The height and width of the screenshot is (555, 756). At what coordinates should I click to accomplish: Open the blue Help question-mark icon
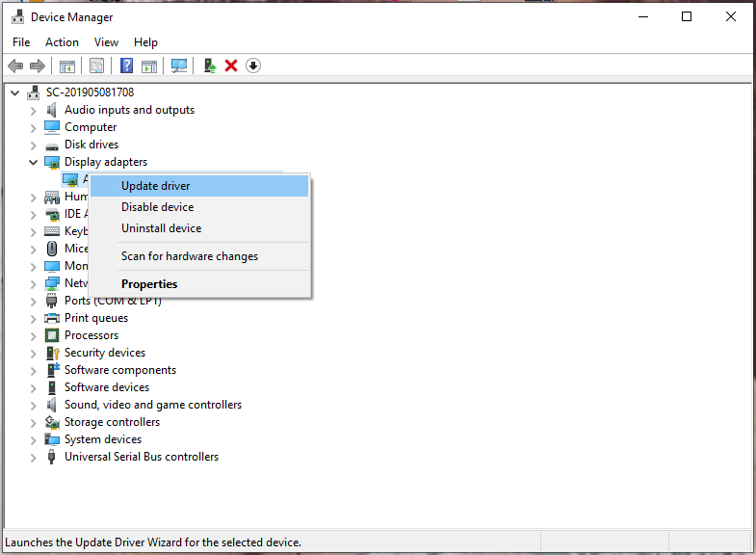[x=126, y=66]
